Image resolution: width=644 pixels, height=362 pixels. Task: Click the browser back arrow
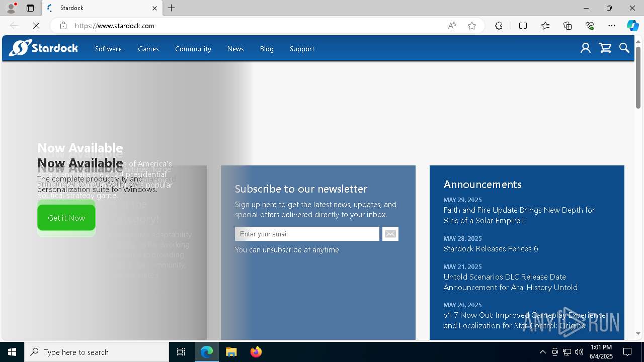[x=14, y=26]
